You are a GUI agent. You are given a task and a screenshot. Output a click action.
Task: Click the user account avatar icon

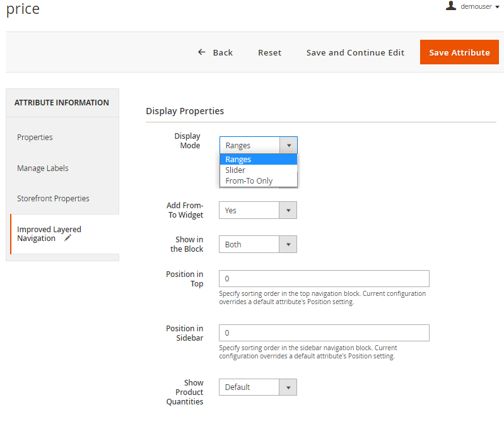click(x=450, y=6)
